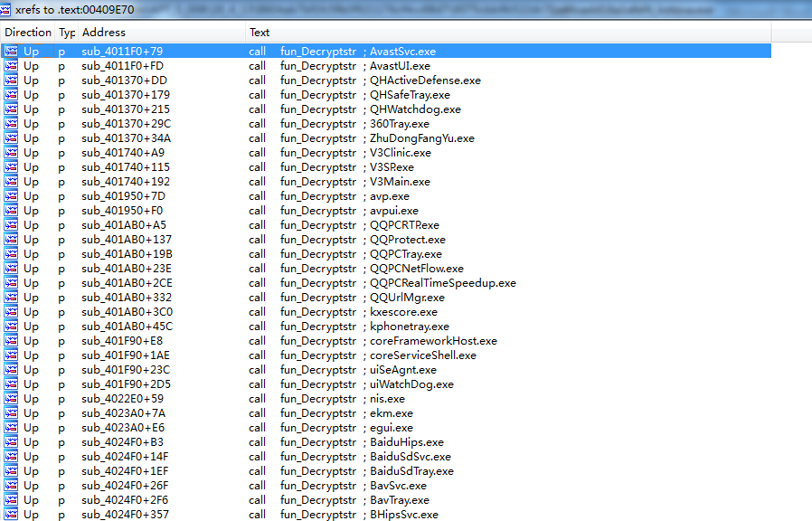
Task: Click the xref icon for the avp.exe entry
Action: (x=11, y=196)
